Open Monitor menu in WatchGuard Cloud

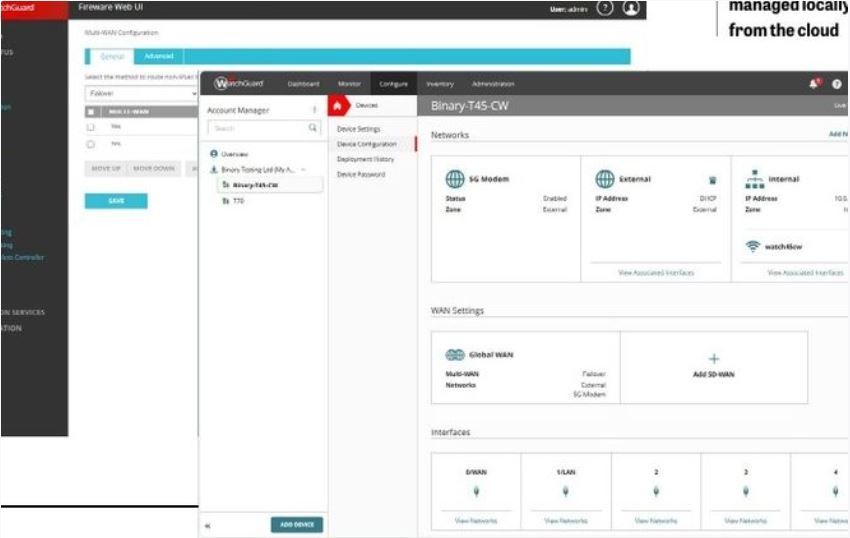pyautogui.click(x=349, y=84)
